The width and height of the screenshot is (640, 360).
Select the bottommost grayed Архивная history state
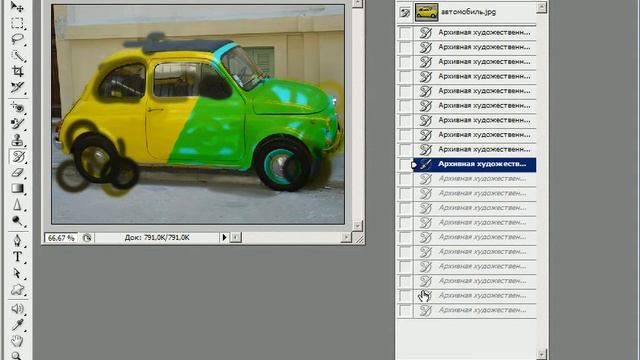click(474, 310)
